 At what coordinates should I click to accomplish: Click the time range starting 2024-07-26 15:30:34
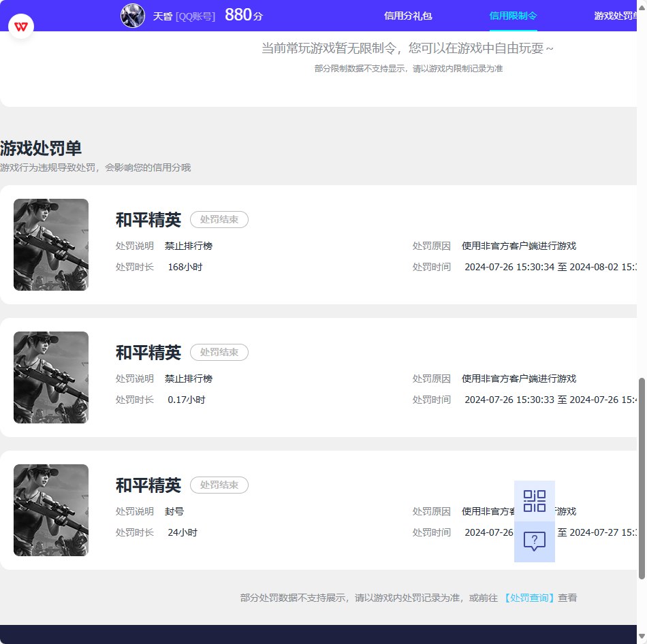(550, 267)
